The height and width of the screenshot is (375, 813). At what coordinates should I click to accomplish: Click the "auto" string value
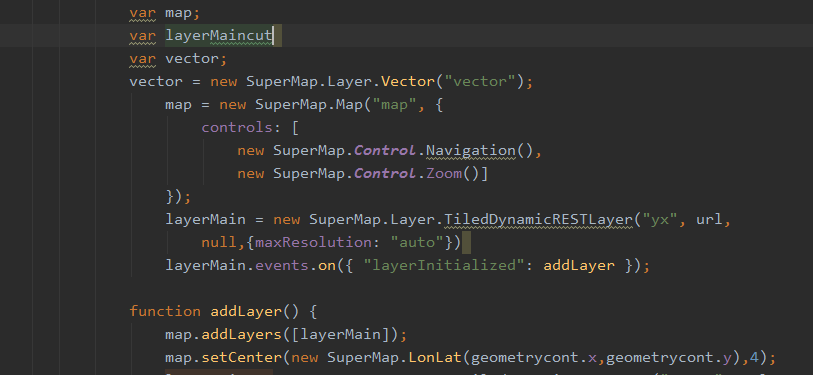(x=417, y=243)
